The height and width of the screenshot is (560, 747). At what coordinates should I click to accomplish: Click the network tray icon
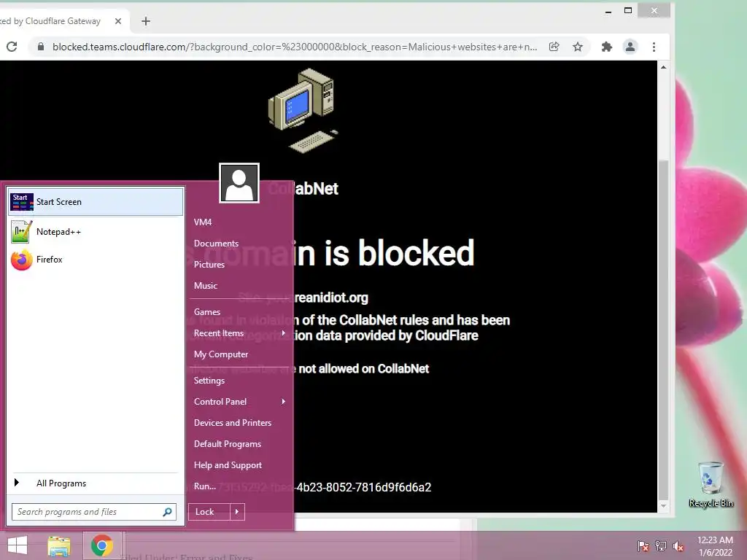(x=661, y=546)
